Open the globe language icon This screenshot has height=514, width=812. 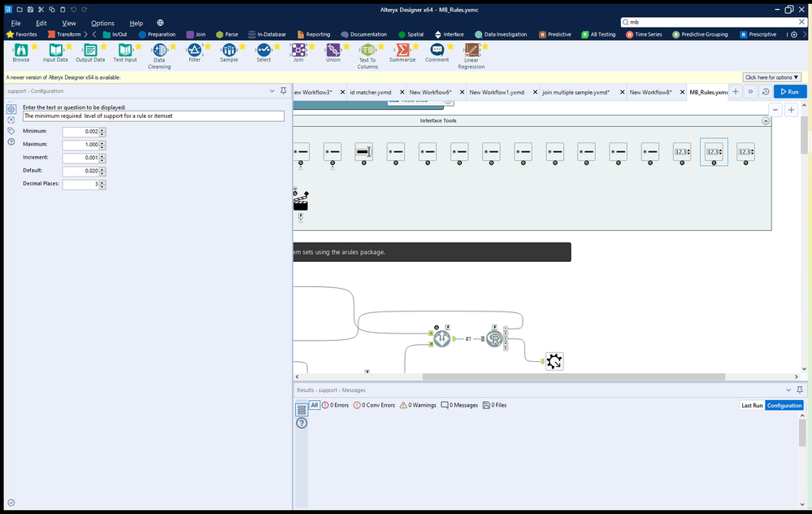point(160,23)
